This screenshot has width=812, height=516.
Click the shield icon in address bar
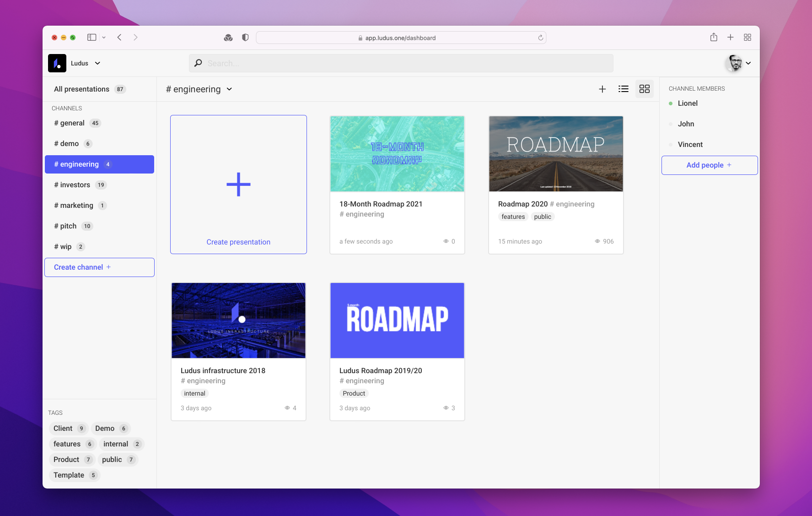[x=245, y=37]
